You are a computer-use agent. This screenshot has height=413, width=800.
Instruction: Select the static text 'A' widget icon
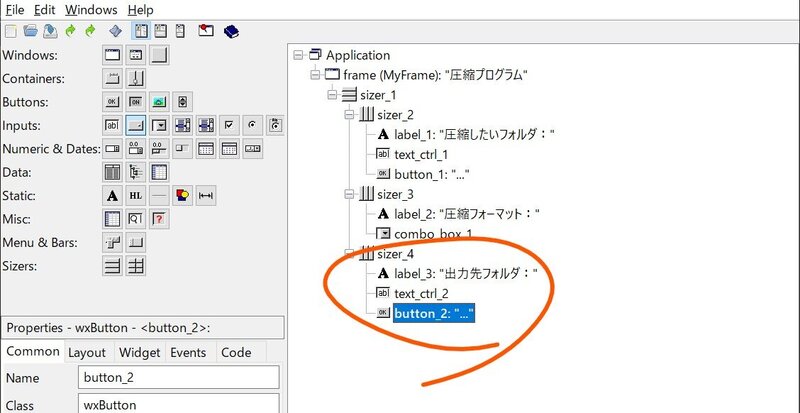pos(112,195)
